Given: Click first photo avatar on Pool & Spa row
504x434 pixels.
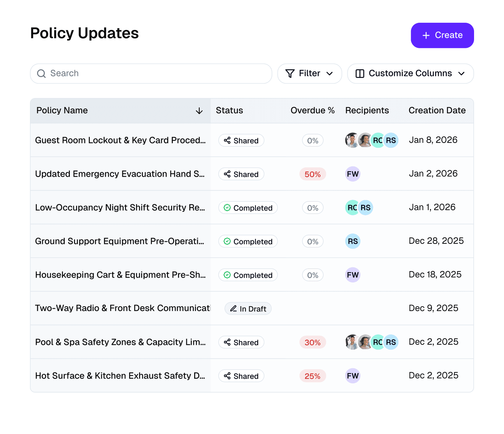Looking at the screenshot, I should click(351, 342).
